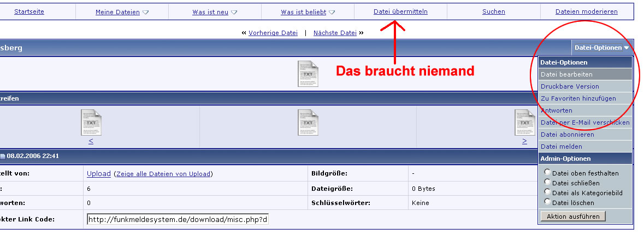
Task: Select 'Druckbare Version' menu entry
Action: [570, 86]
